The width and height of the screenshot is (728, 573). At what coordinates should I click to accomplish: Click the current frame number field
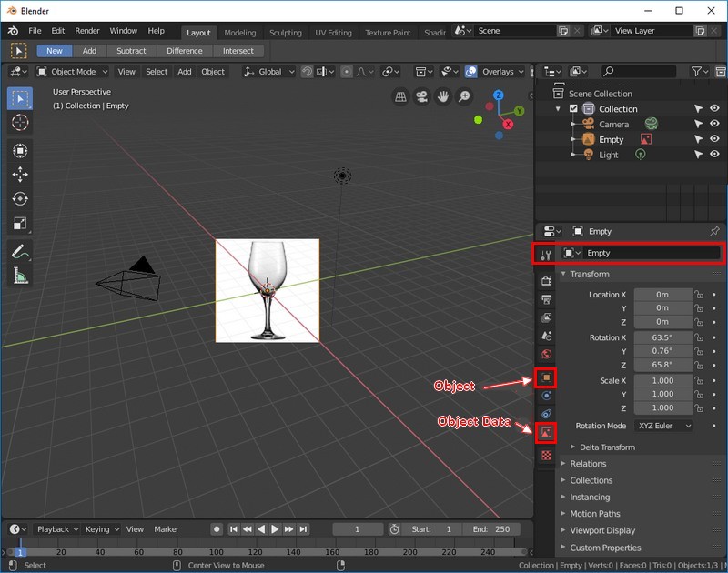tap(357, 529)
